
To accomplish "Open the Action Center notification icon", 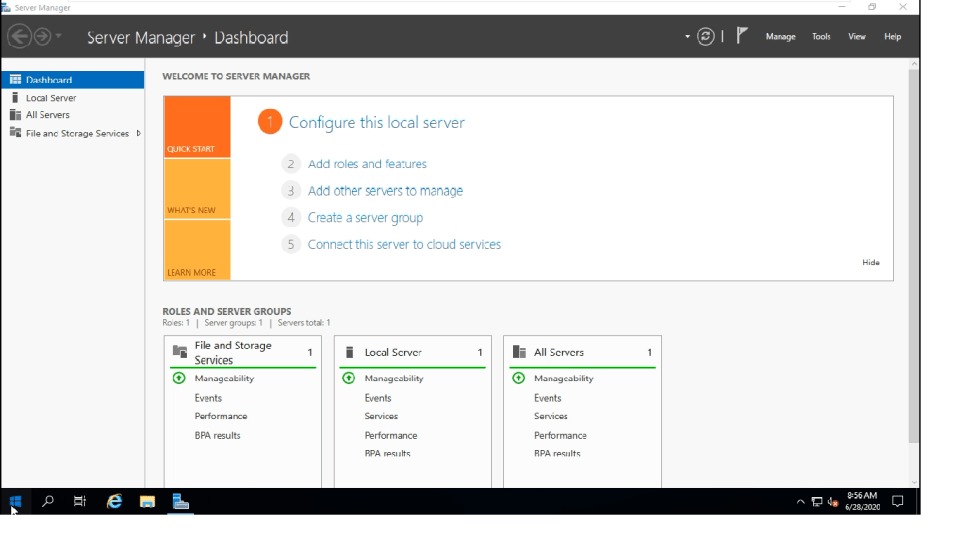I will point(898,501).
